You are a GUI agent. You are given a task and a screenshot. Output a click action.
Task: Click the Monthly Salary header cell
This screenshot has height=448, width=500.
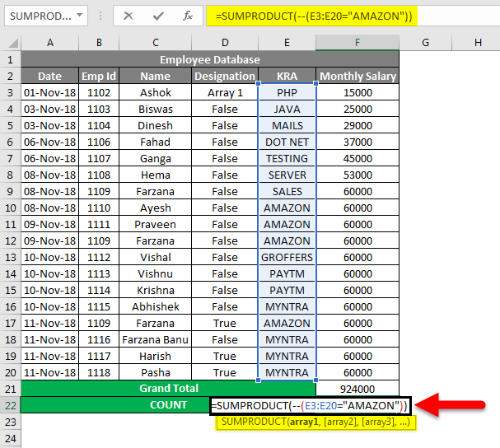[x=357, y=77]
